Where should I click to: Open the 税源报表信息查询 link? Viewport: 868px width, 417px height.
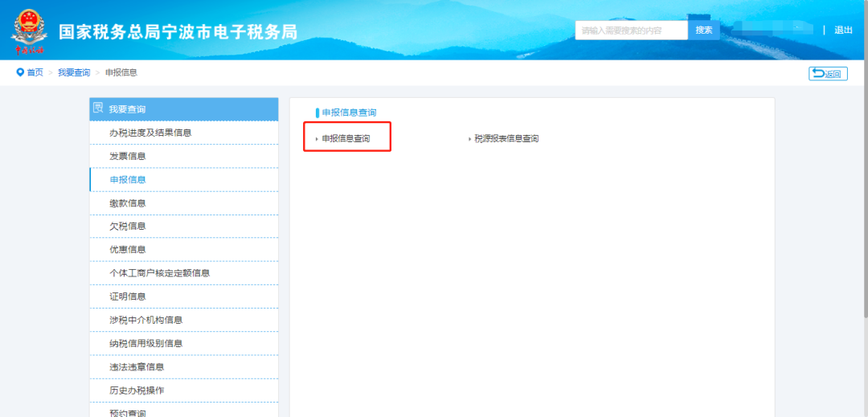506,139
